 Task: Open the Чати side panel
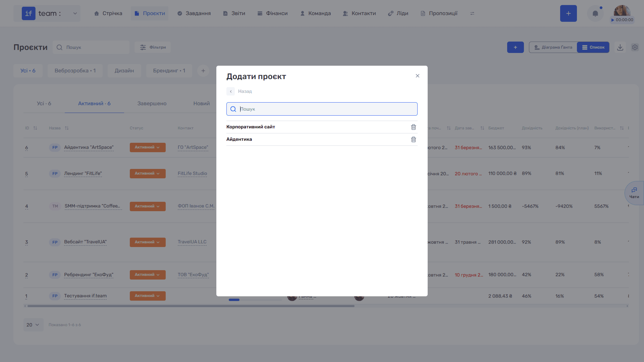point(634,193)
